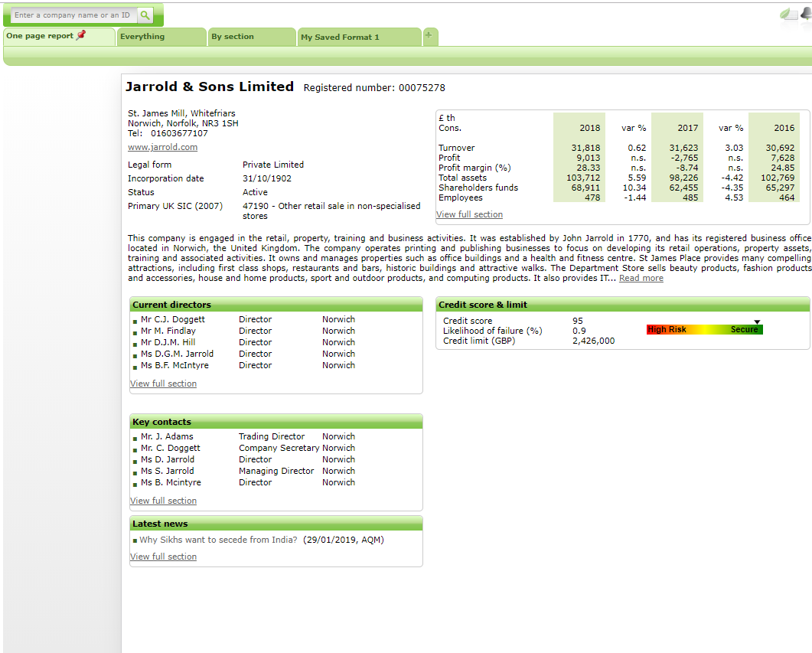Click the green leaf eraser icon at top right
The image size is (812, 653).
click(x=789, y=14)
